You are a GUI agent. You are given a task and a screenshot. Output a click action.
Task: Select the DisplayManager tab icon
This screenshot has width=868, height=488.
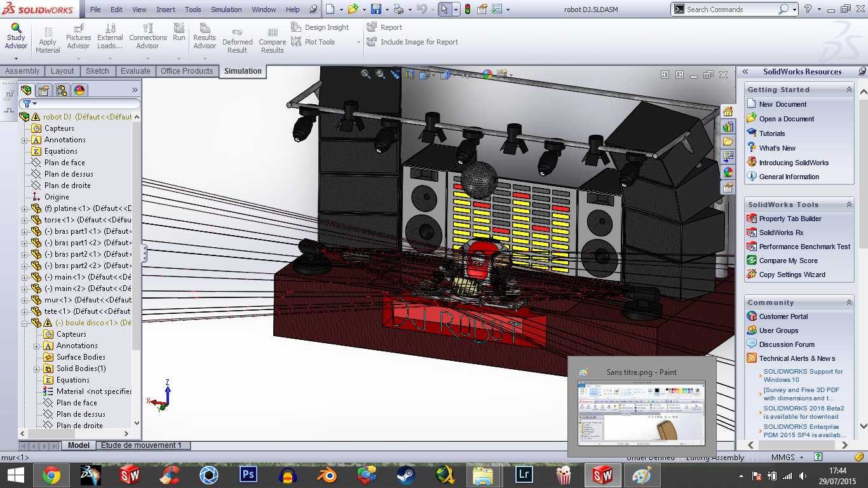click(x=79, y=90)
